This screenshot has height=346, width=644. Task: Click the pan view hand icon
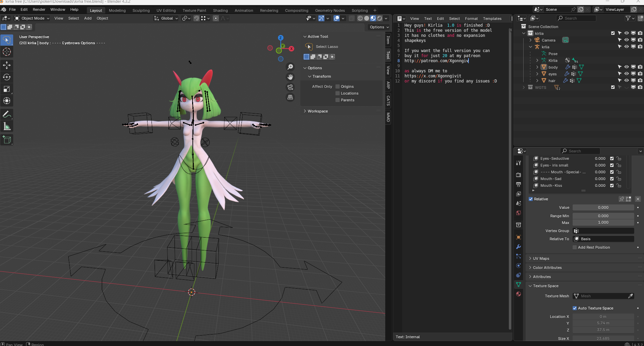pos(290,77)
